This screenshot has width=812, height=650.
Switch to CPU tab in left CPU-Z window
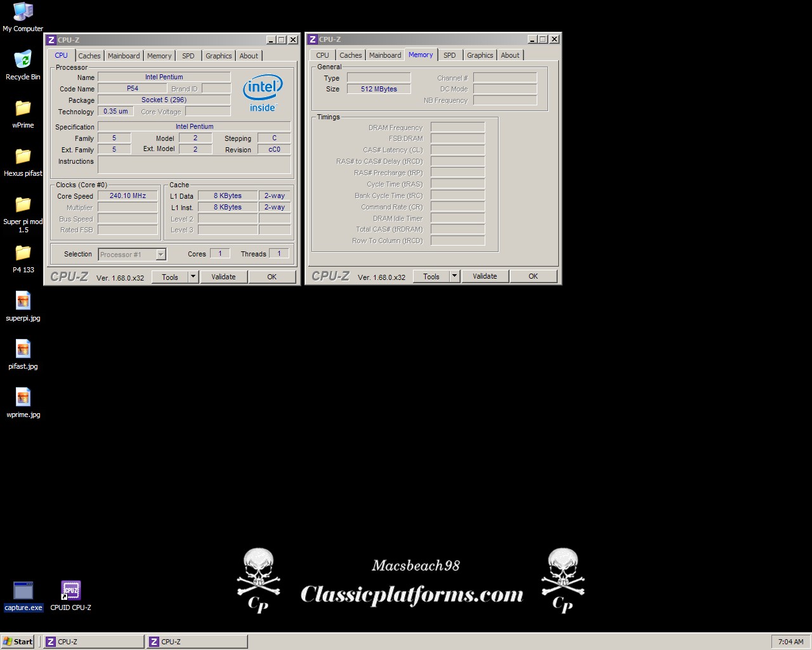click(x=62, y=55)
